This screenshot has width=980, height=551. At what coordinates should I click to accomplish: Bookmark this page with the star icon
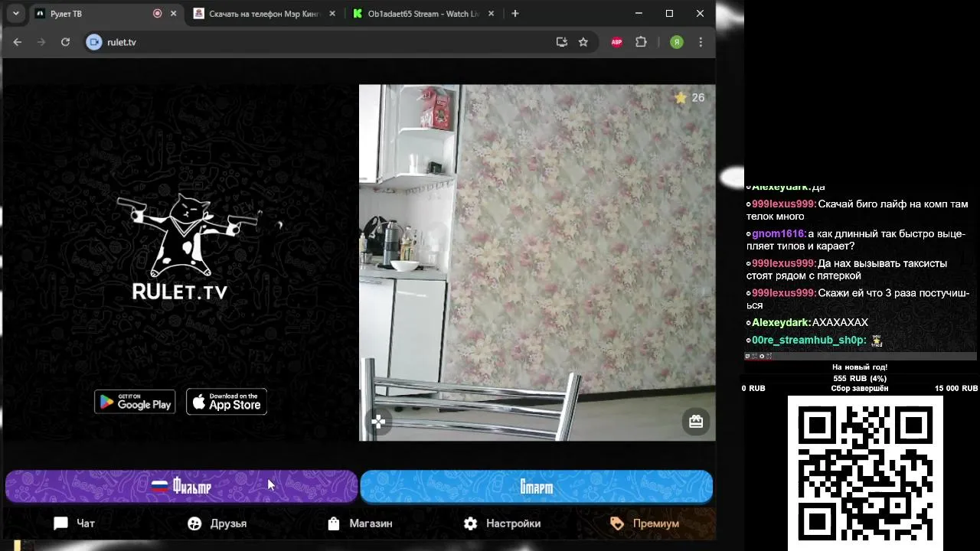tap(583, 42)
